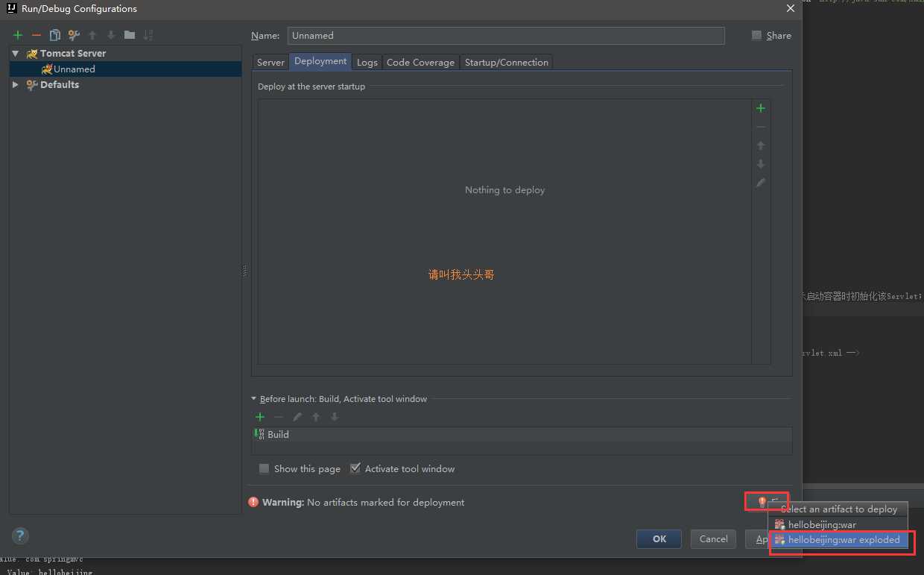
Task: Uncheck Activate tool window
Action: pyautogui.click(x=355, y=468)
